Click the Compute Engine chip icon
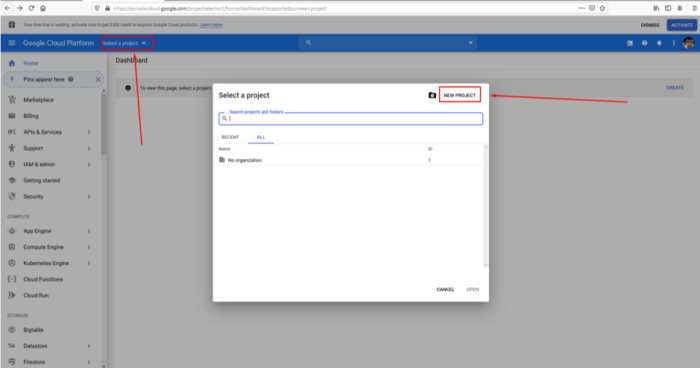 coord(12,247)
